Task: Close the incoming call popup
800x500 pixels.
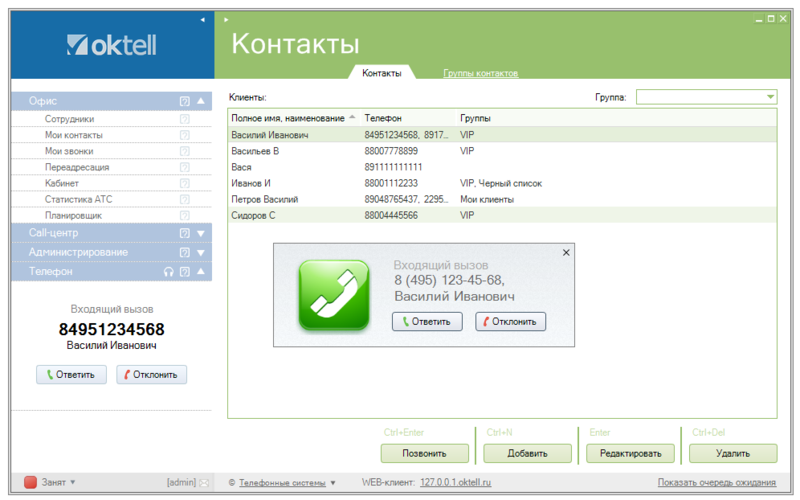Action: [x=566, y=253]
